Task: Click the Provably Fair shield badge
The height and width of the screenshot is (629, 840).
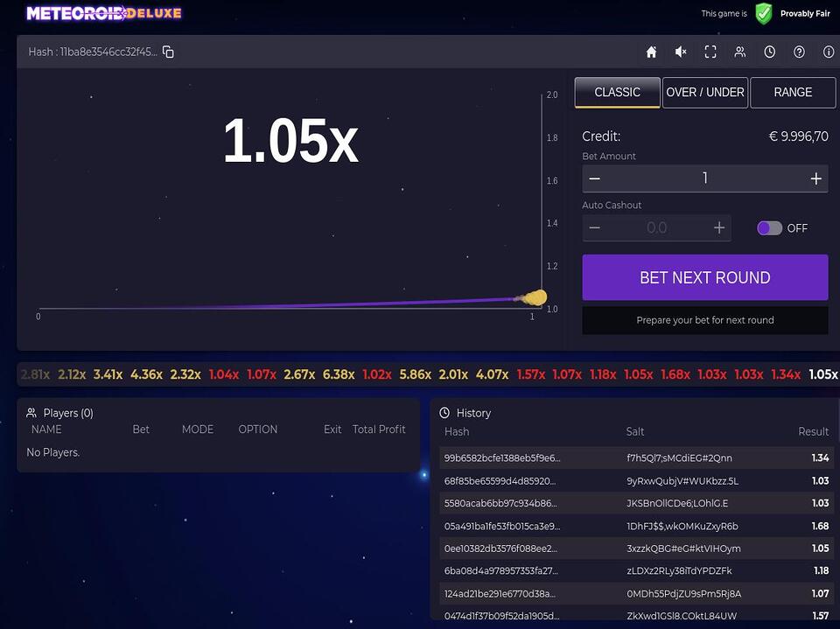Action: coord(764,13)
